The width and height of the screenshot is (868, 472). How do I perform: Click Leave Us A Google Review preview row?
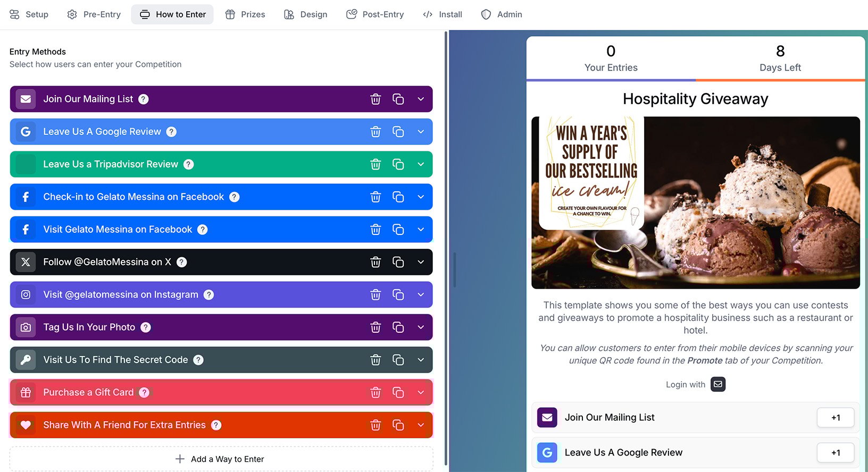(x=696, y=453)
